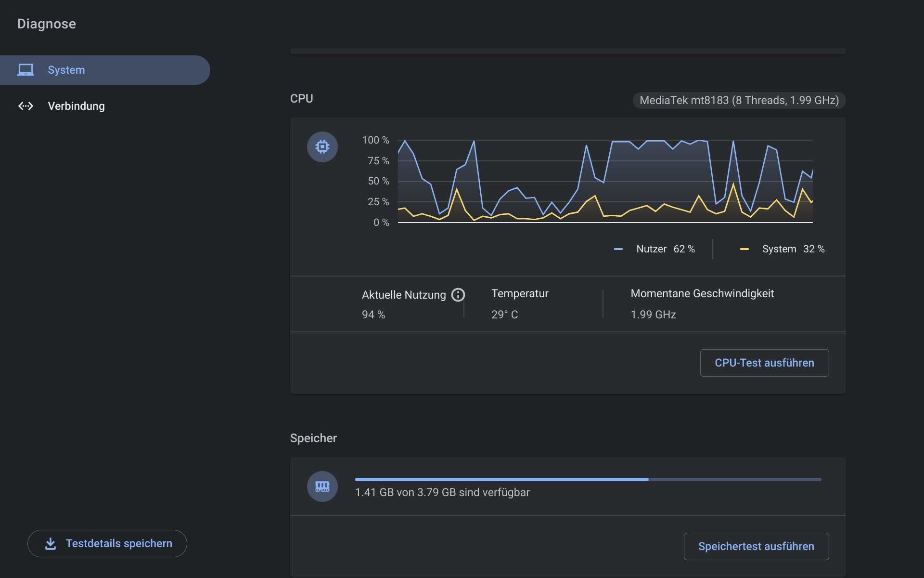Open the System tab in sidebar
924x578 pixels.
click(x=66, y=70)
